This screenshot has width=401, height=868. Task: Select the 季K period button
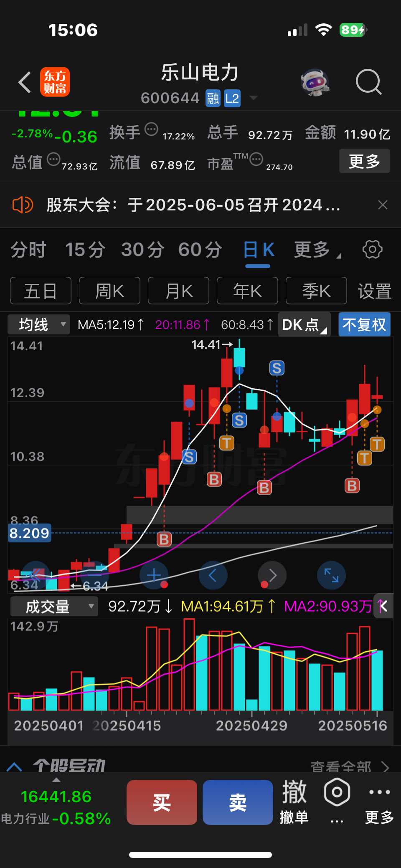tap(316, 291)
